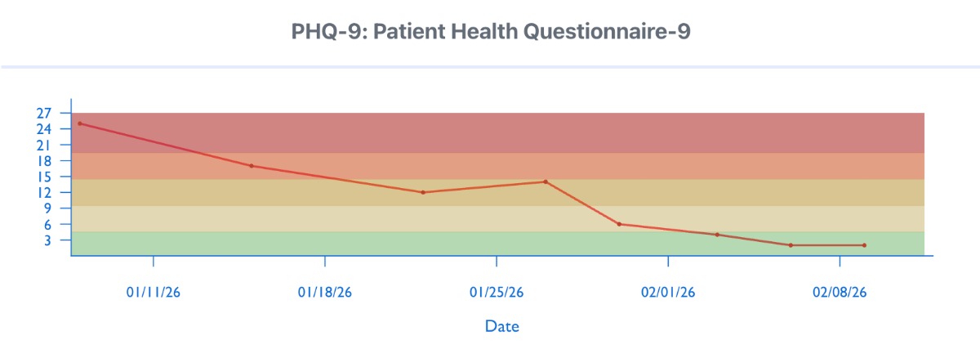
Task: Click the first data point at score 25
Action: [x=79, y=123]
